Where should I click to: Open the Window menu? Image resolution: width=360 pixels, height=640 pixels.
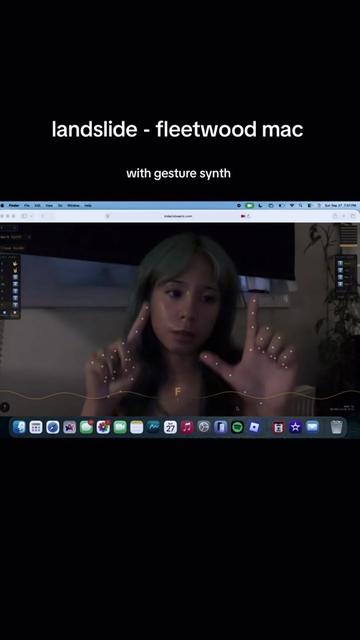tap(73, 205)
